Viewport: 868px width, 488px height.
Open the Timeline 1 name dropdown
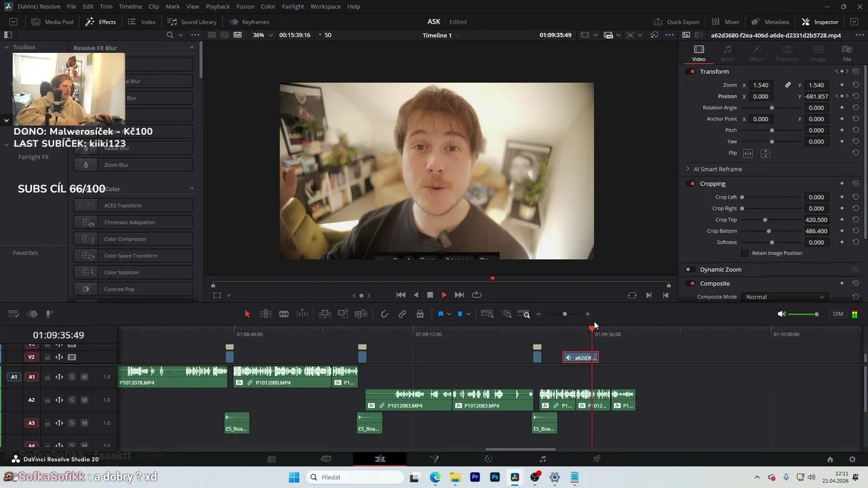point(442,35)
